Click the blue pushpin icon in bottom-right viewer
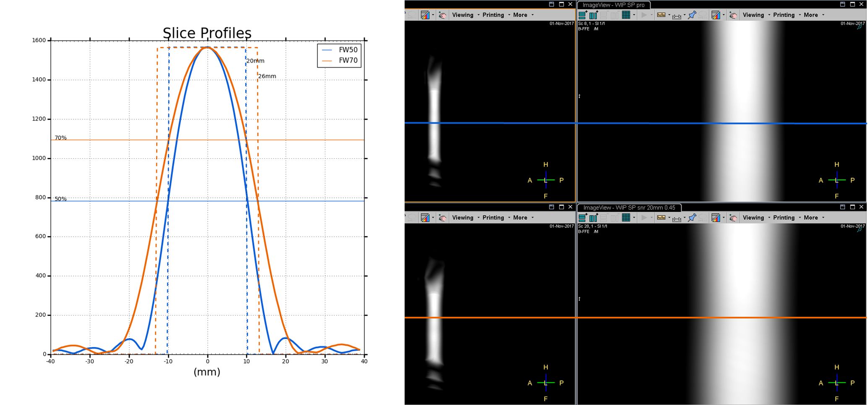Image resolution: width=868 pixels, height=405 pixels. point(692,218)
